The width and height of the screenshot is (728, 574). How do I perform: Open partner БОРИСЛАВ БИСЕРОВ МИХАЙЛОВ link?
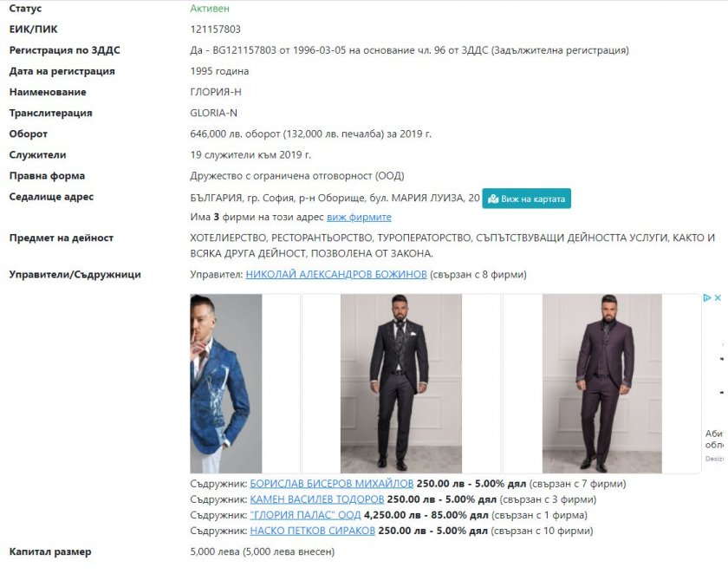click(x=331, y=484)
